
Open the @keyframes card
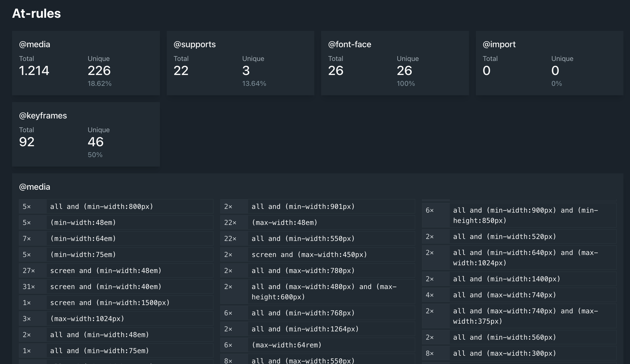pos(86,134)
